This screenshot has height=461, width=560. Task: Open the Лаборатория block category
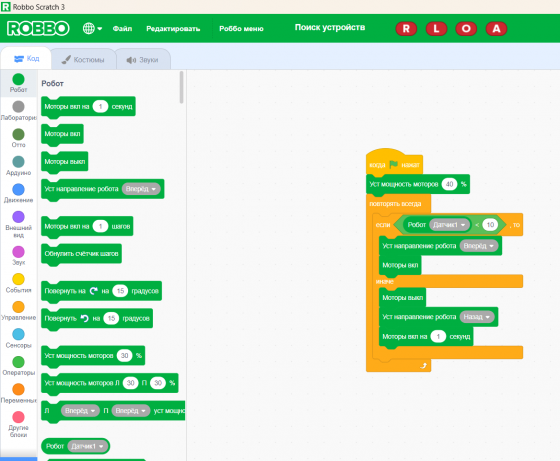(x=18, y=106)
